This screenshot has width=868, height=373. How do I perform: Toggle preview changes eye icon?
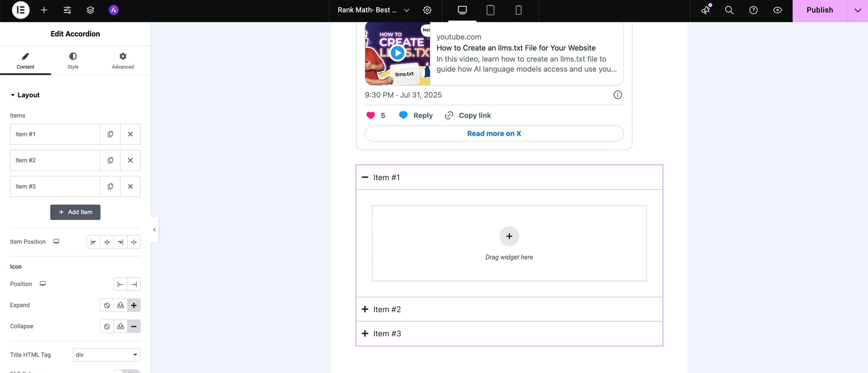777,10
